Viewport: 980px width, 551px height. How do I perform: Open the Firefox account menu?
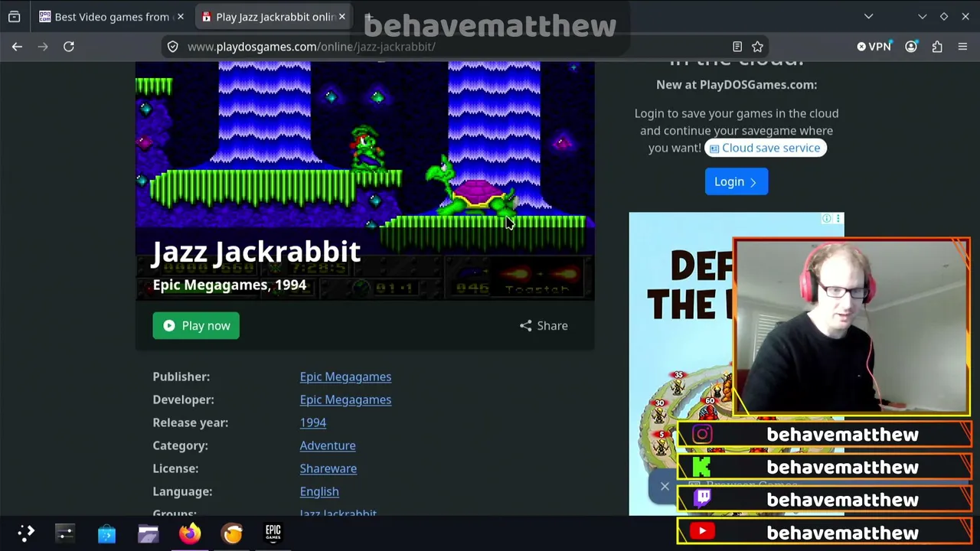tap(911, 47)
